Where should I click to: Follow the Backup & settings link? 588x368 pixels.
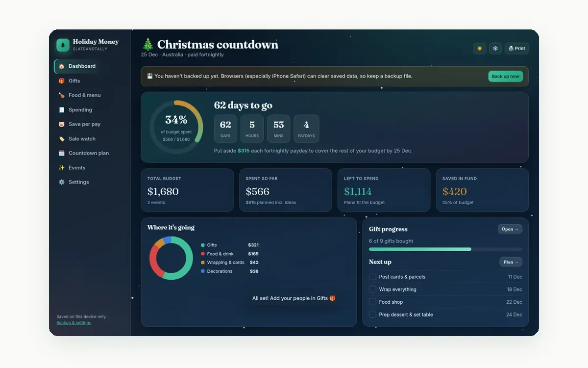tap(73, 323)
